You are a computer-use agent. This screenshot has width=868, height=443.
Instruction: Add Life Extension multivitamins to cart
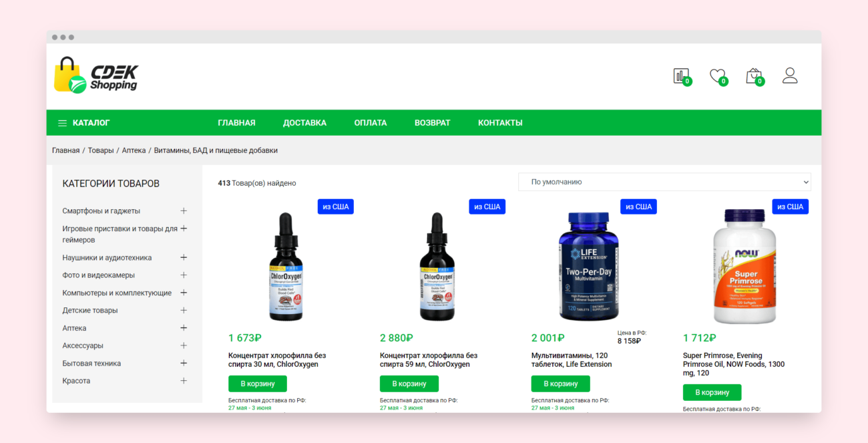[561, 384]
